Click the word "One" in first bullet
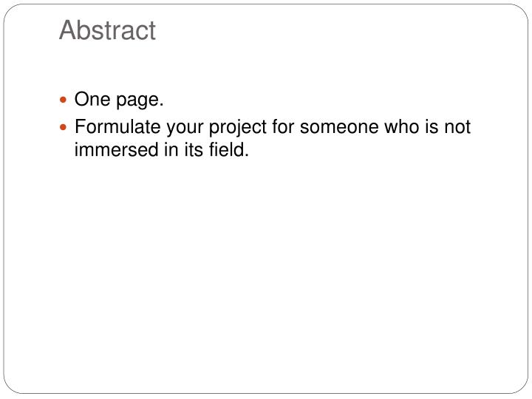This screenshot has width=532, height=399. point(92,99)
